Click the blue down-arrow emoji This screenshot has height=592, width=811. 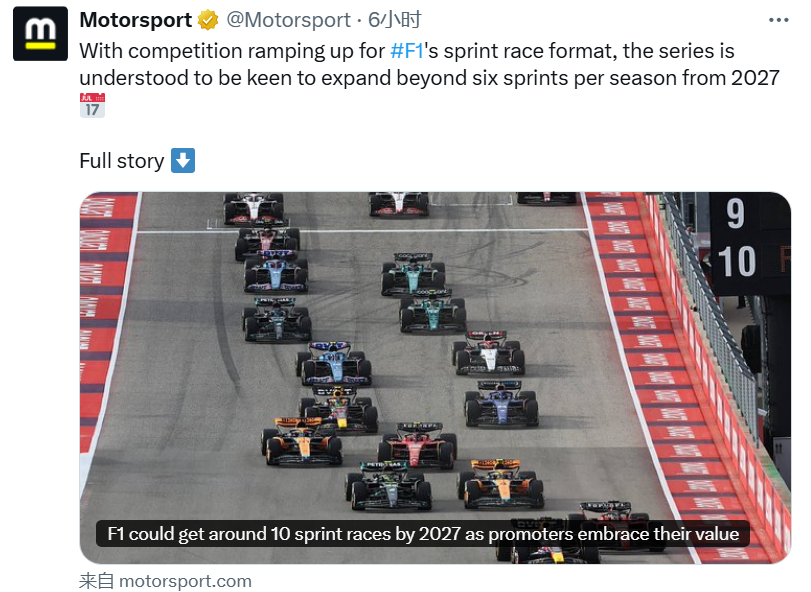tap(183, 160)
